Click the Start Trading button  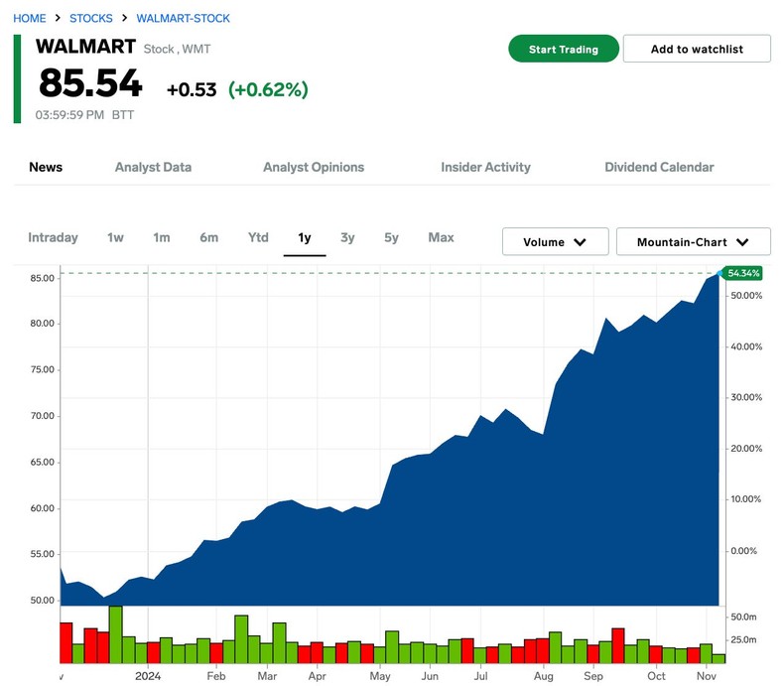coord(563,49)
